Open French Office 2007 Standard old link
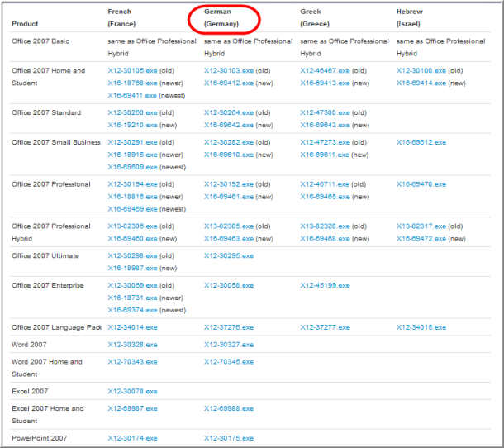This screenshot has height=448, width=504. (x=132, y=113)
